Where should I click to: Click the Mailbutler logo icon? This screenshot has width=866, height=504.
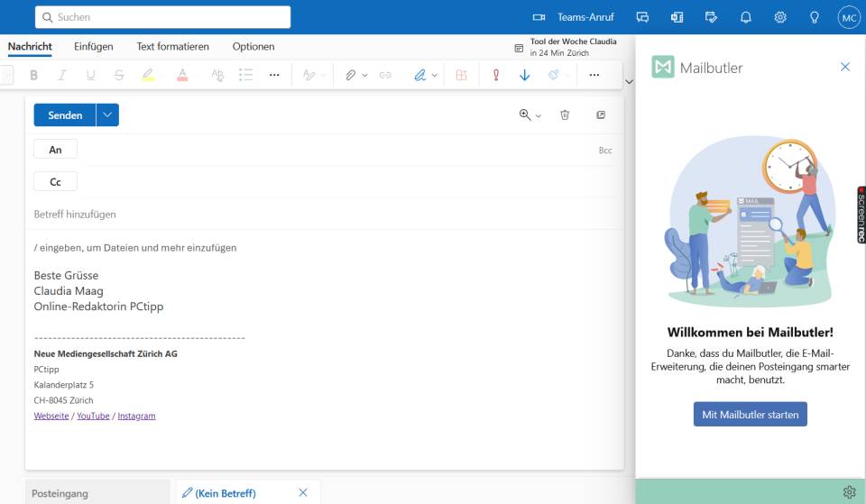pos(663,67)
